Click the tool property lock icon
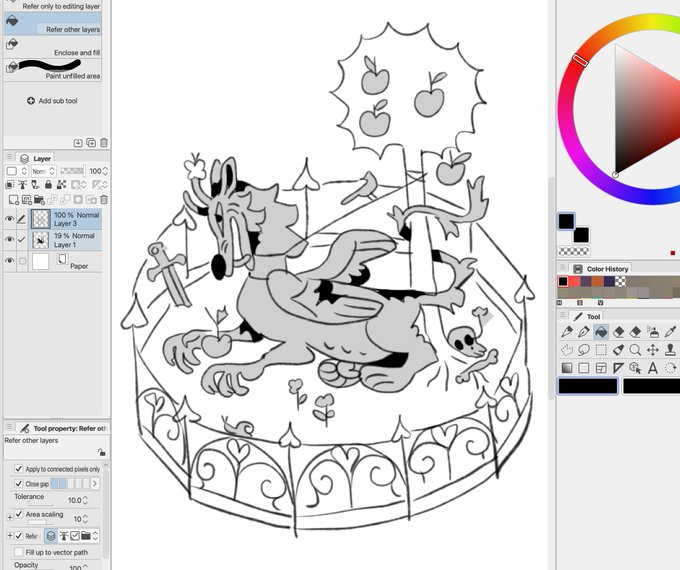Screen dimensions: 680x570 pyautogui.click(x=101, y=452)
